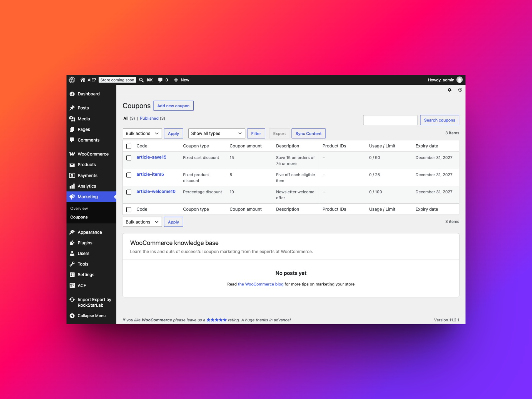Focus the coupon search input field

coord(390,120)
